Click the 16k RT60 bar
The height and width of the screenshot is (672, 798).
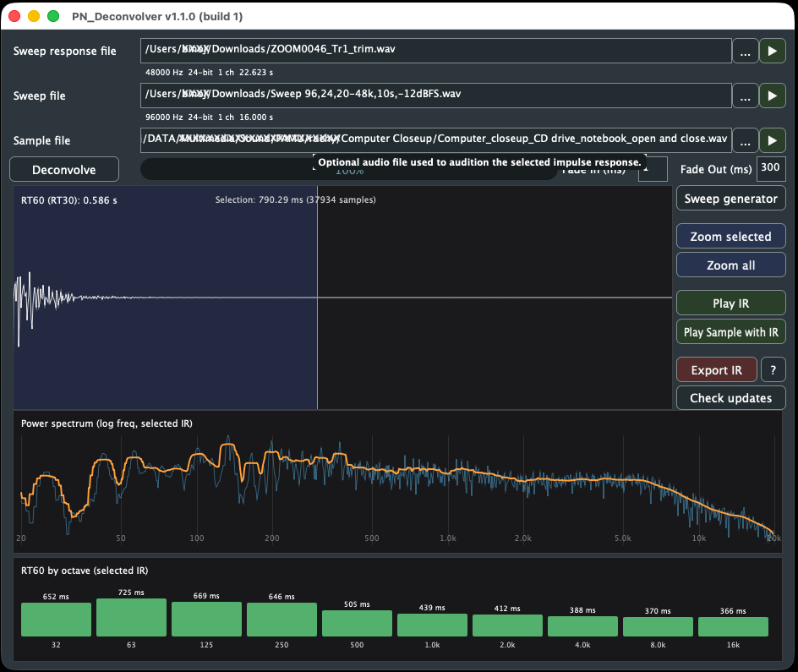click(x=734, y=626)
